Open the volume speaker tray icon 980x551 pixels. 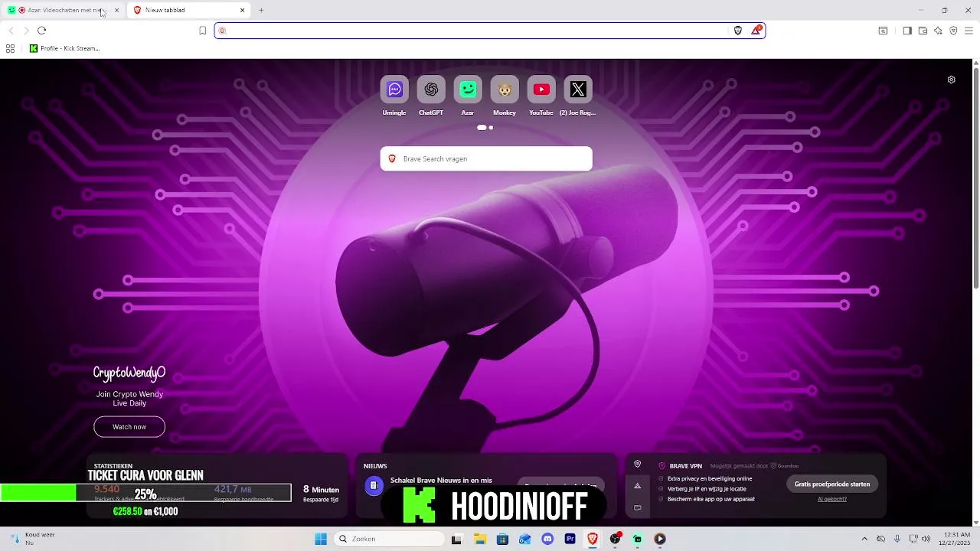tap(926, 539)
